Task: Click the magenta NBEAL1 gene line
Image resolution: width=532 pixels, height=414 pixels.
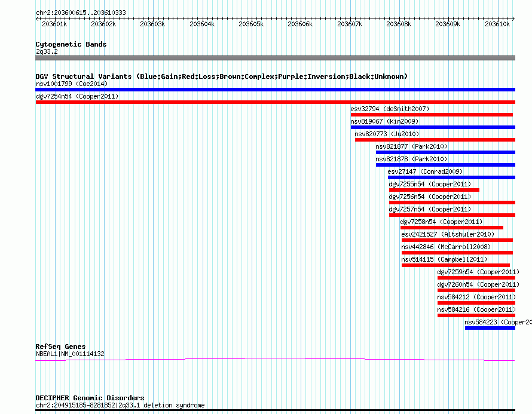Action: click(x=275, y=359)
